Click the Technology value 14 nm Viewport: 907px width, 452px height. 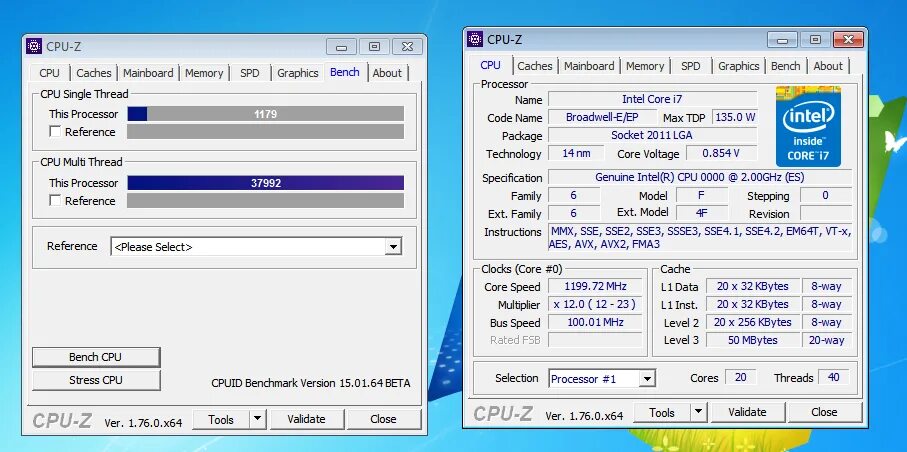point(576,153)
